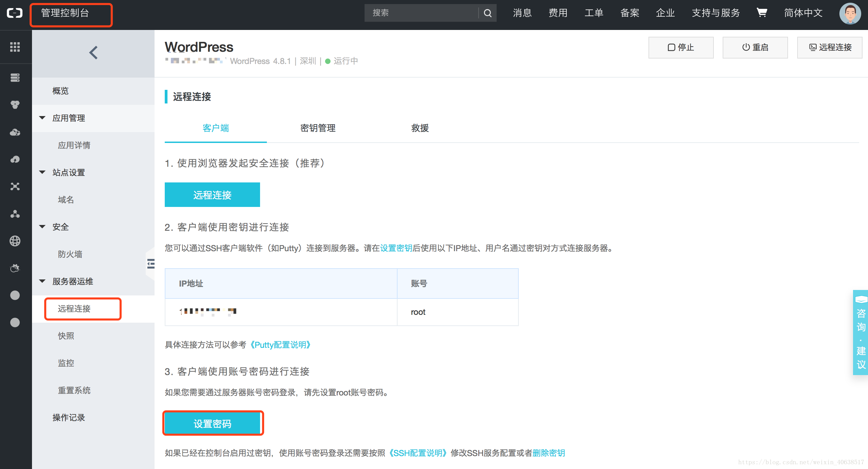
Task: Open the 《Putty配置说明》 link
Action: pyautogui.click(x=280, y=345)
